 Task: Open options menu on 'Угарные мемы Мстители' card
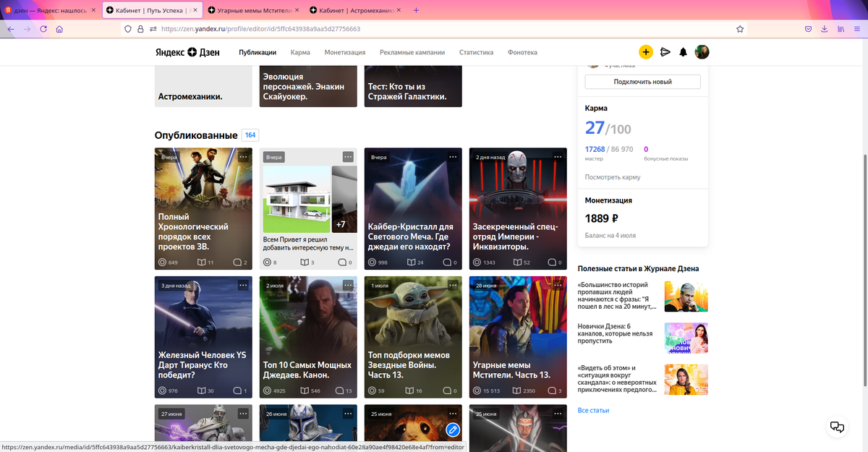point(558,286)
